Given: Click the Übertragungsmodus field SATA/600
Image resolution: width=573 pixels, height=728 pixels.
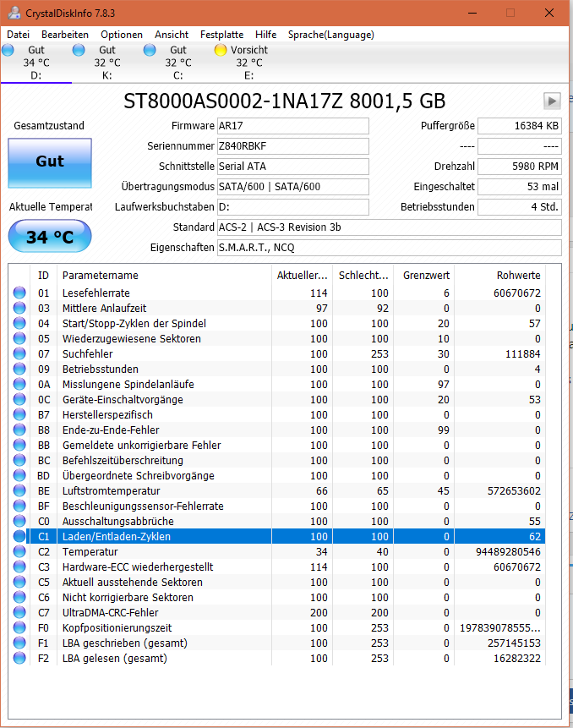Looking at the screenshot, I should (x=293, y=187).
